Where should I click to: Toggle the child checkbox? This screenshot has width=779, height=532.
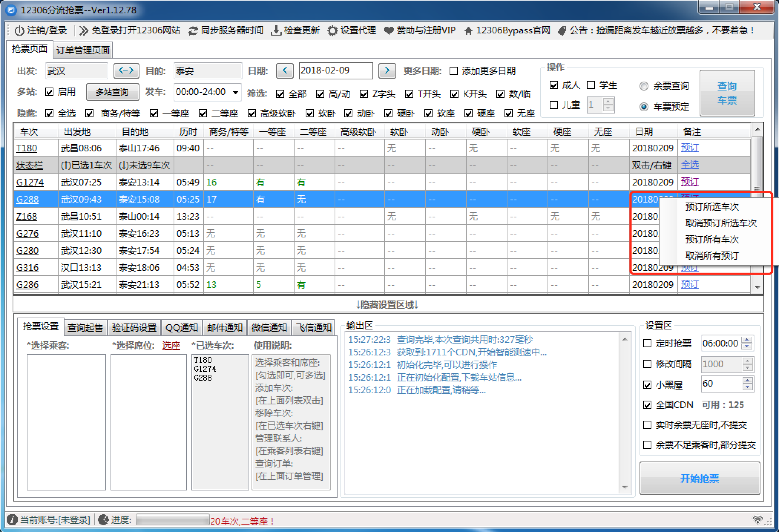(554, 105)
